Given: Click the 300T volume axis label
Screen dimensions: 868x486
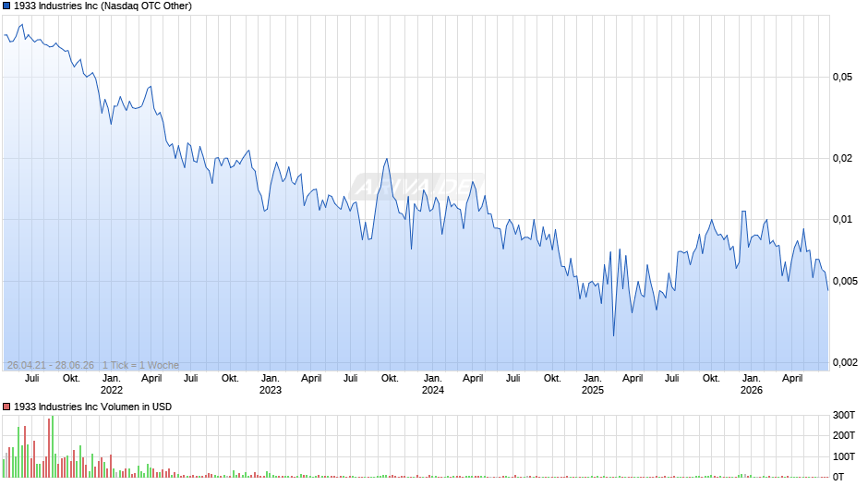Looking at the screenshot, I should (844, 415).
